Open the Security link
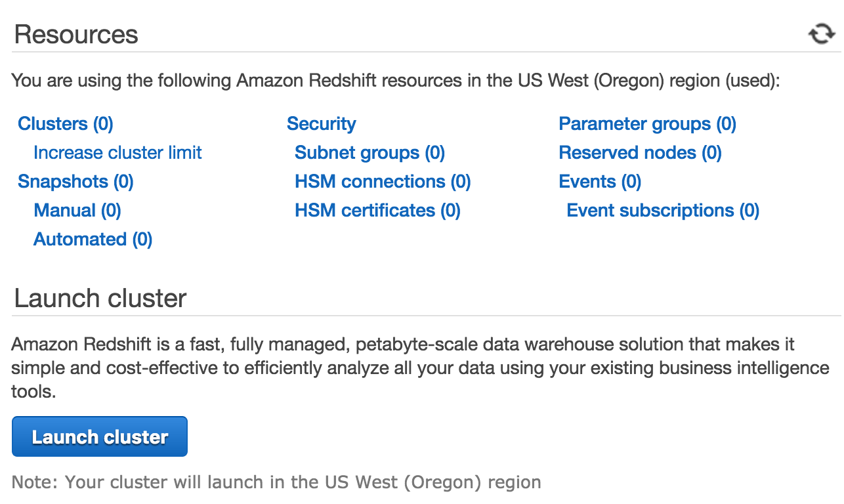Viewport: 844px width, 504px height. (322, 124)
